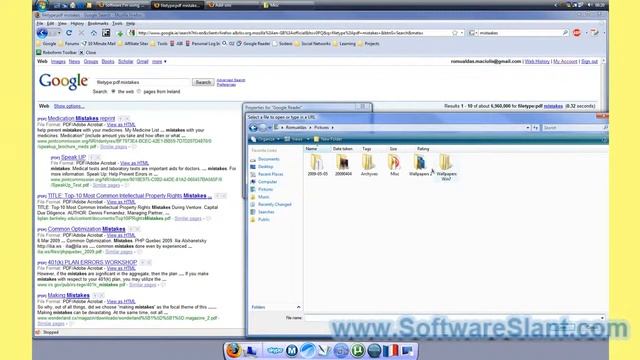
Task: Click the French flag icon in dock
Action: (391, 351)
